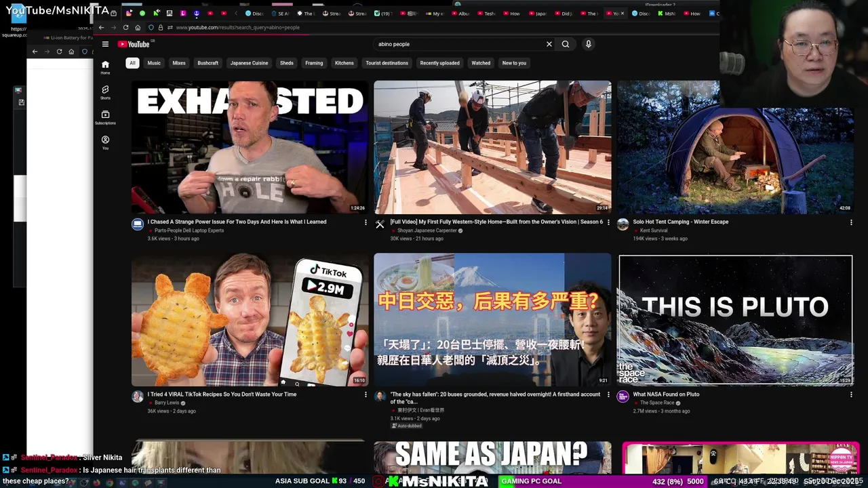Open Shorts from the sidebar
The image size is (868, 488).
(105, 92)
